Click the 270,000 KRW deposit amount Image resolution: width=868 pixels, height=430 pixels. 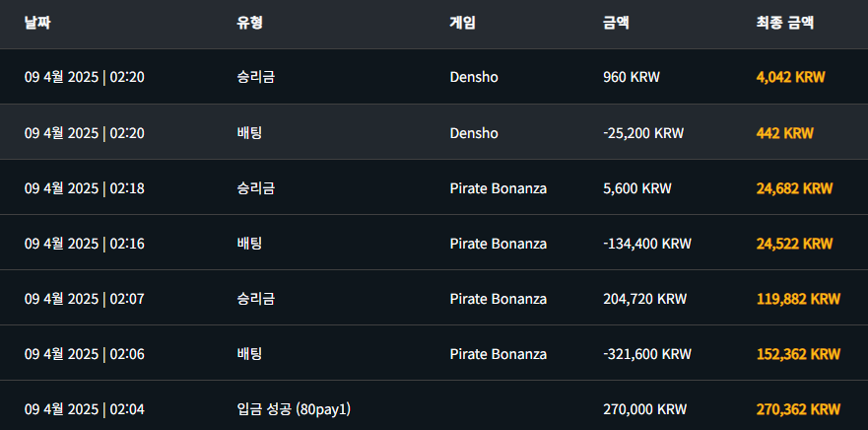pos(644,409)
